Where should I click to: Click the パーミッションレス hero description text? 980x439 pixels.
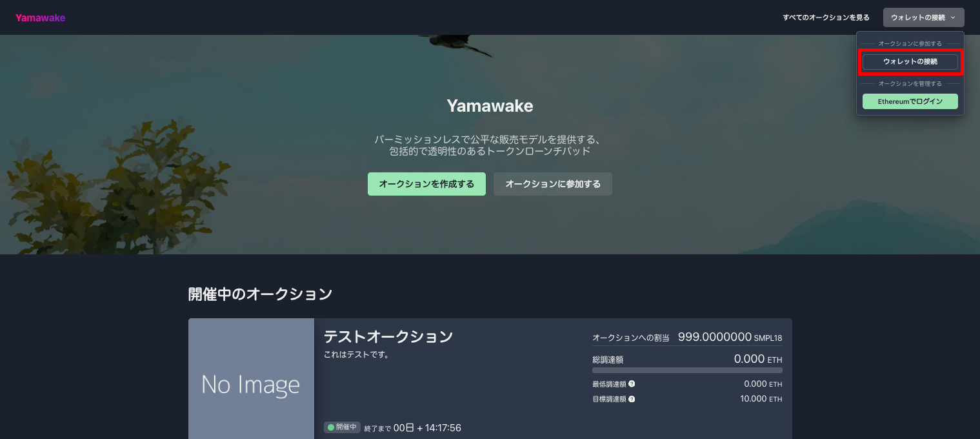490,145
